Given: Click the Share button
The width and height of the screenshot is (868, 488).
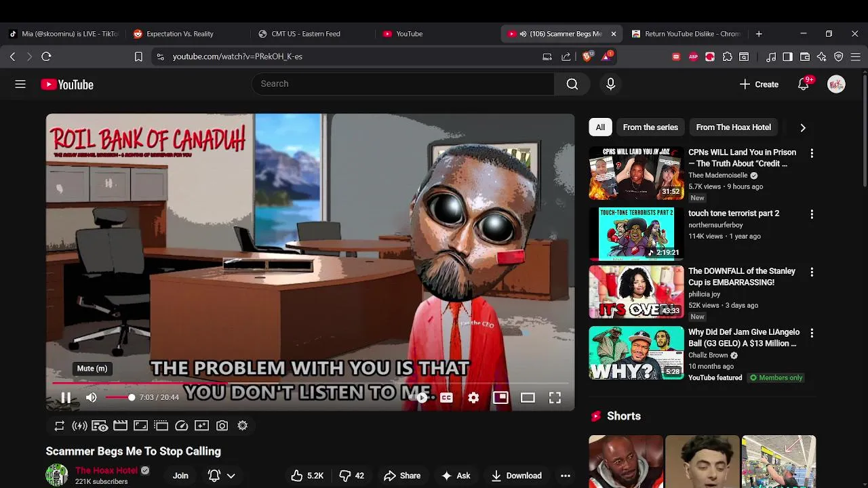Looking at the screenshot, I should point(402,476).
